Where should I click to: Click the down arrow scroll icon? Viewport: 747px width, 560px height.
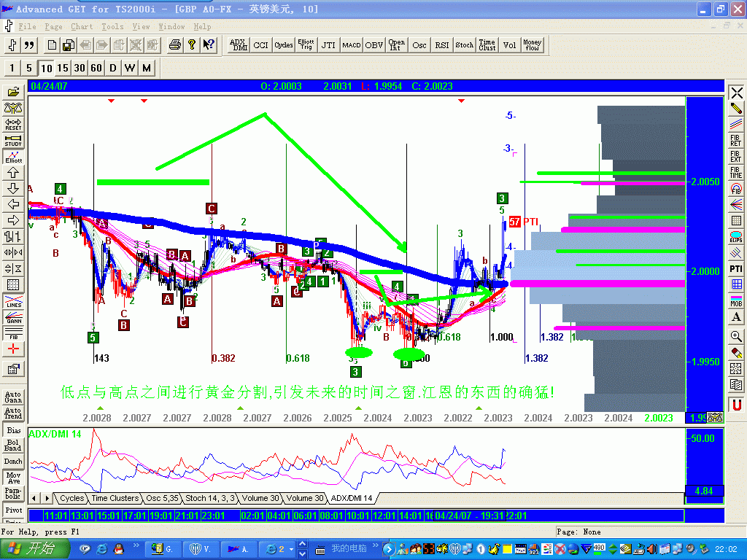(13, 189)
